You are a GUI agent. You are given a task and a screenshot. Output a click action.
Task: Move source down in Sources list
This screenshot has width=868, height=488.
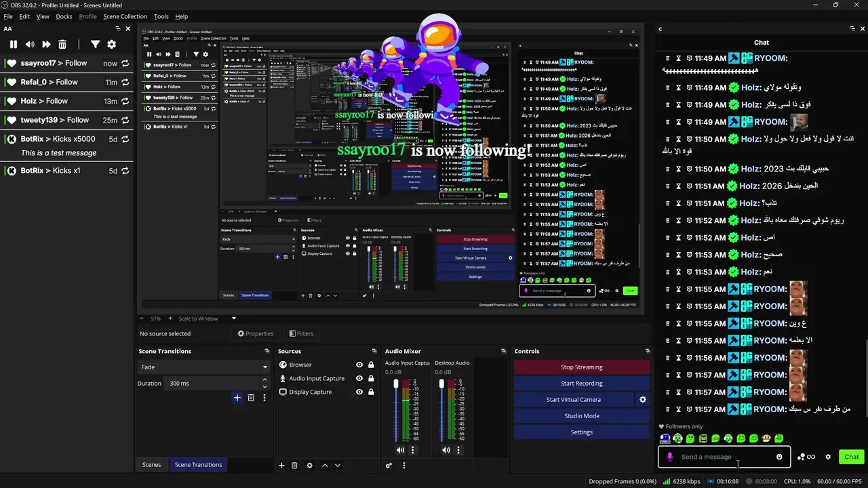(x=338, y=466)
